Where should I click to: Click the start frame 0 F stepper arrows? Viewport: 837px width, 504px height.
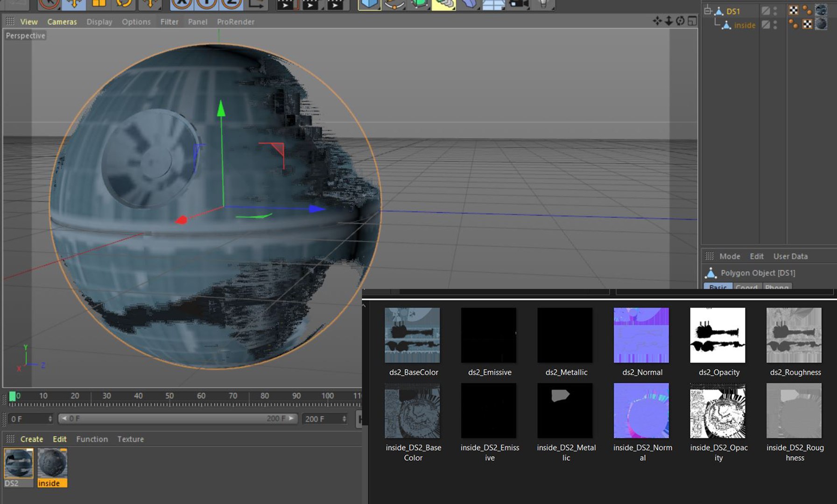pyautogui.click(x=50, y=419)
